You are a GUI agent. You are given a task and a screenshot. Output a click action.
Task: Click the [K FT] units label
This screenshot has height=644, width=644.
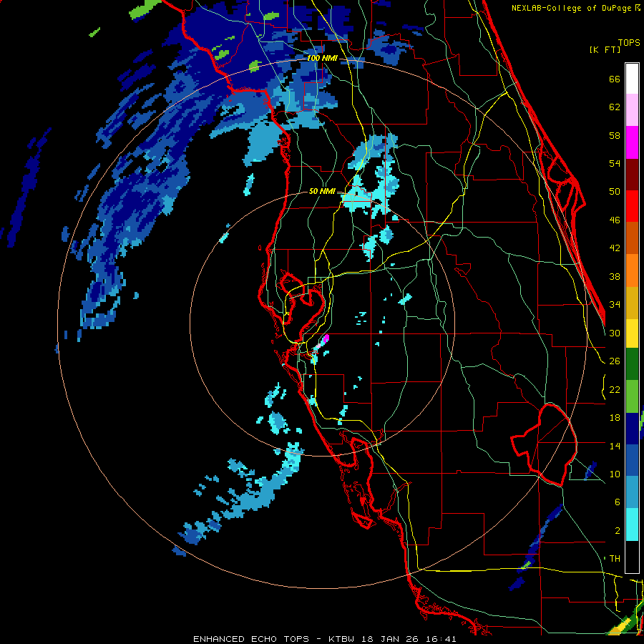coord(605,50)
